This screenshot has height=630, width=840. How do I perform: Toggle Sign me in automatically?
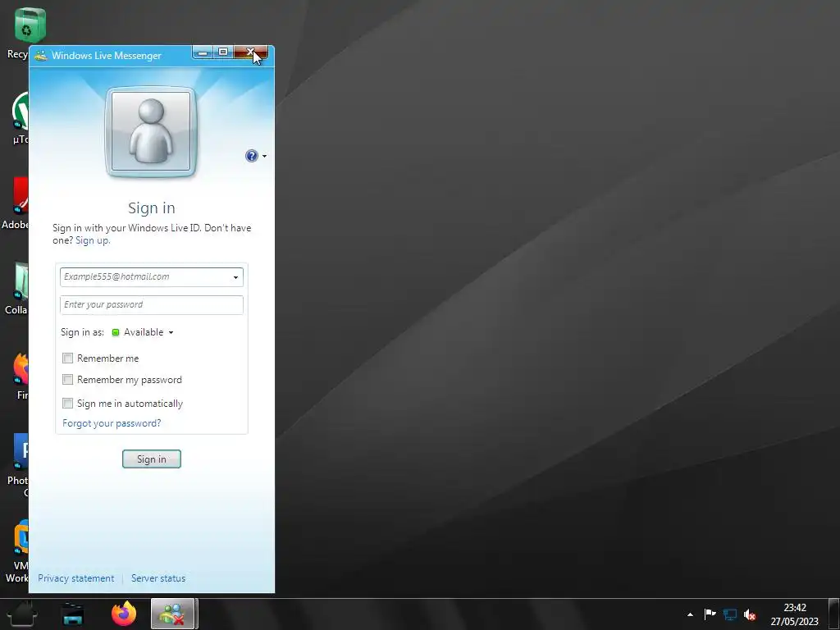(x=67, y=403)
